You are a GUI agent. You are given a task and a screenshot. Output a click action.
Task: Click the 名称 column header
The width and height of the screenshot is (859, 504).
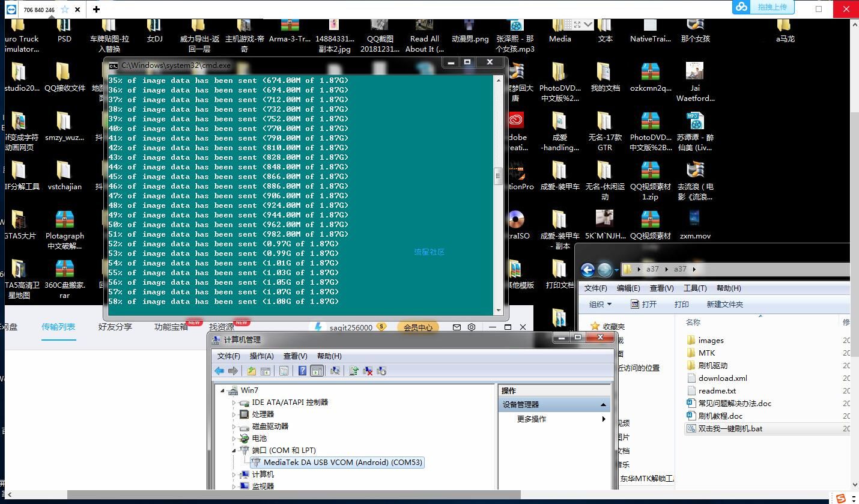pyautogui.click(x=693, y=323)
